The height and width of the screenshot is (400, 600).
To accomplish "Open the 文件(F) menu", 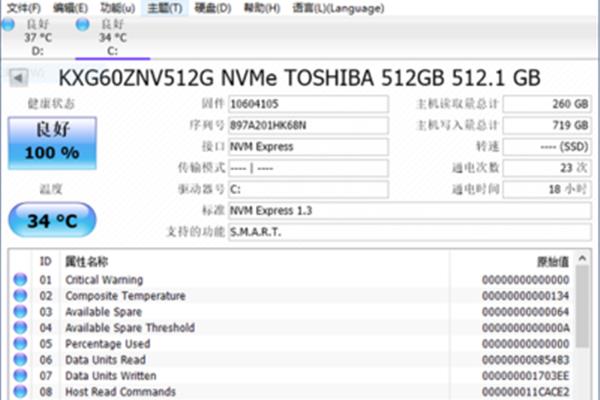I will (x=24, y=8).
